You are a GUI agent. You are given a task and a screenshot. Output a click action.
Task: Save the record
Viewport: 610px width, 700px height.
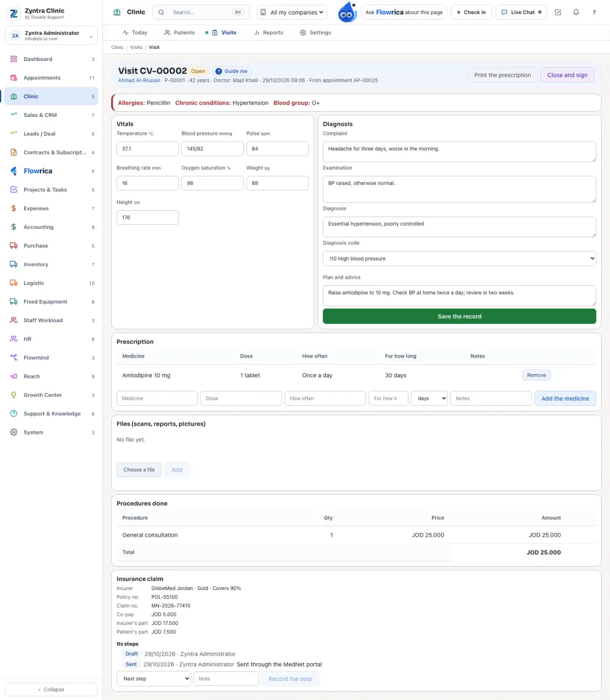click(459, 316)
